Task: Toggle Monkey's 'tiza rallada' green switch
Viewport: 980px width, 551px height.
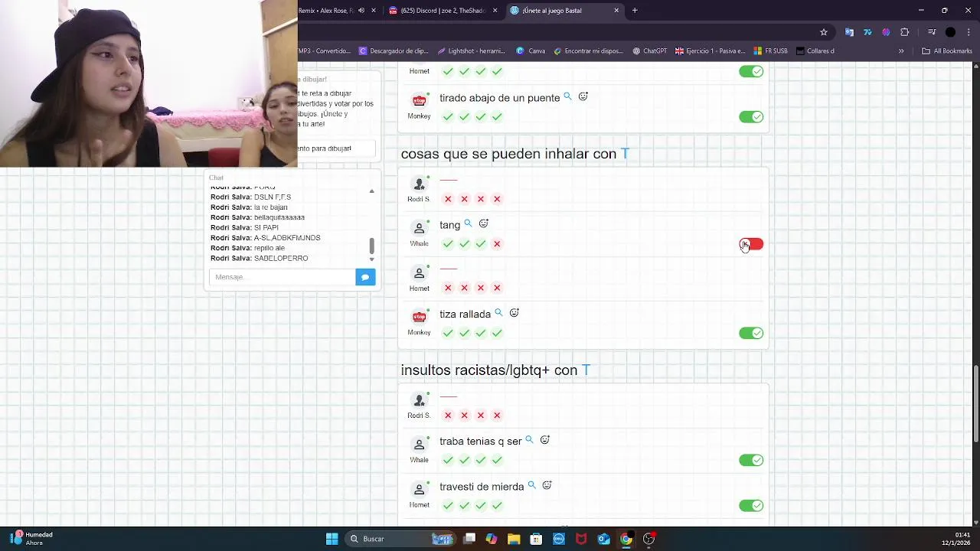Action: pyautogui.click(x=751, y=333)
